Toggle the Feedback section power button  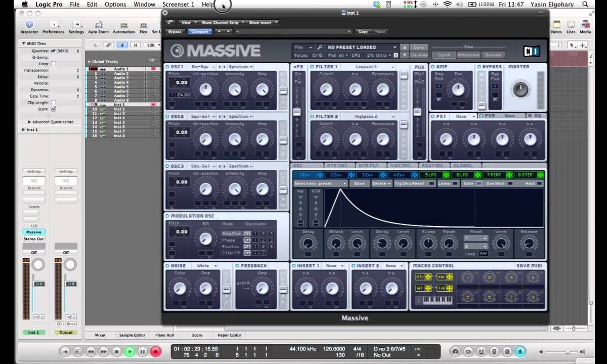pyautogui.click(x=237, y=265)
